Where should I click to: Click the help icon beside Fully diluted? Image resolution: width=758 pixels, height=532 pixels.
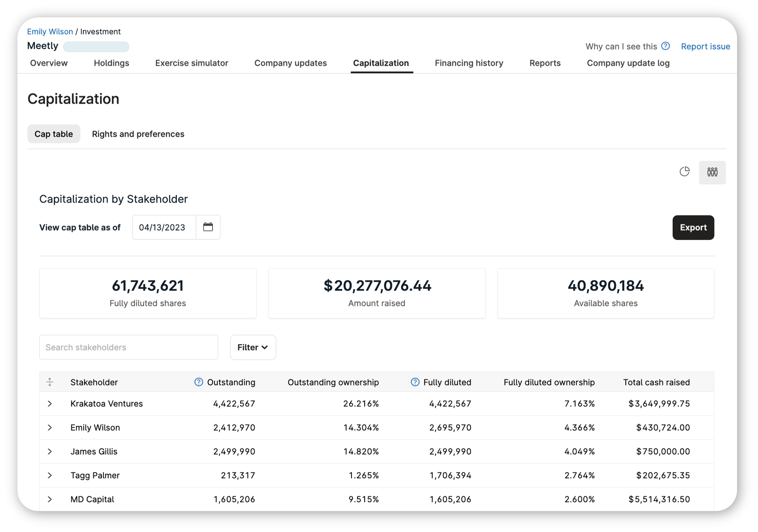pos(415,382)
